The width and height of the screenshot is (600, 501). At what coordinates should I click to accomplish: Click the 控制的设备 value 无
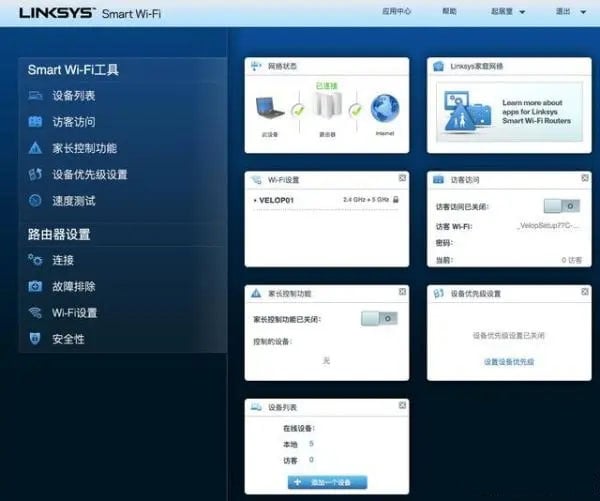click(326, 360)
